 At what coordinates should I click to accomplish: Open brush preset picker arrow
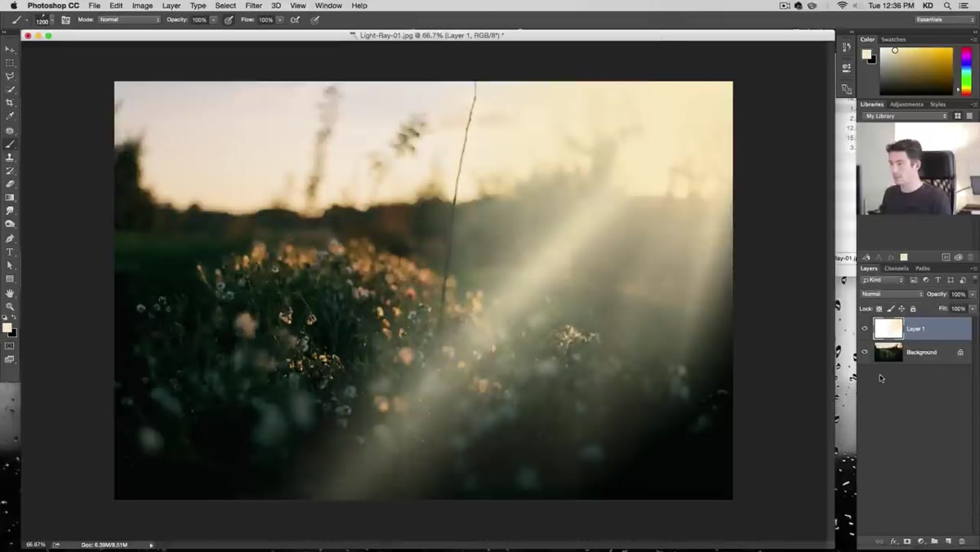[53, 20]
